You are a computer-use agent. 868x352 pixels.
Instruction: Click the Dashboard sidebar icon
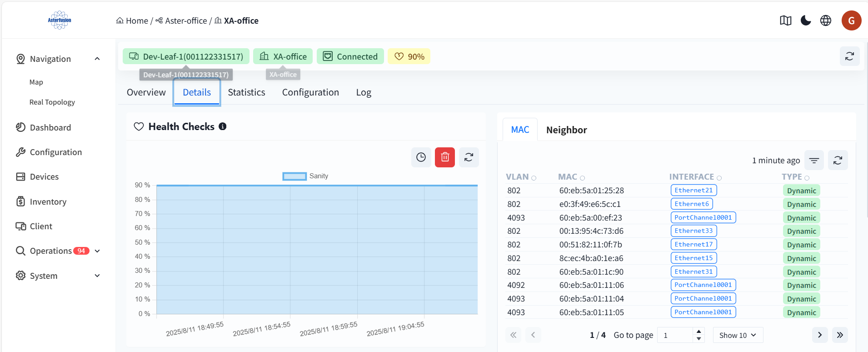click(x=20, y=127)
